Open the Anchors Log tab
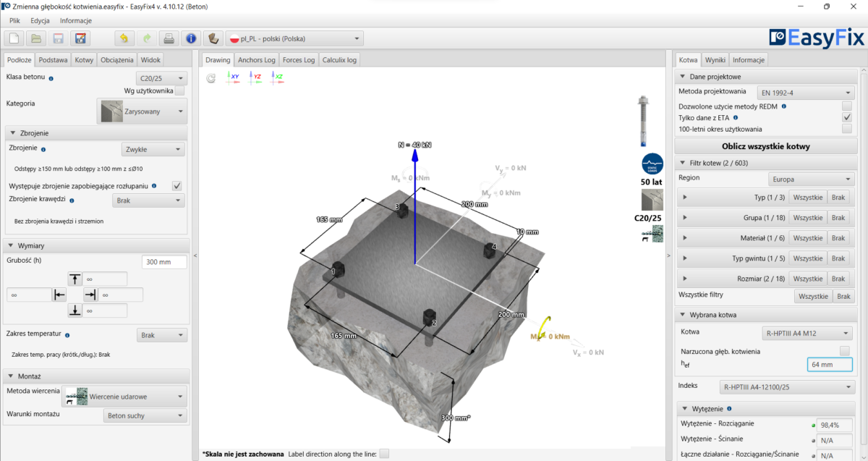The width and height of the screenshot is (868, 461). pyautogui.click(x=257, y=60)
